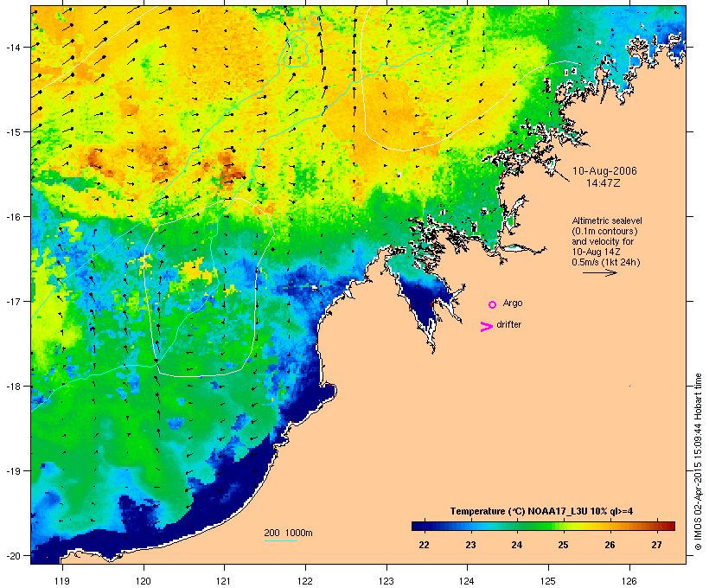Click the magenta Argo circle legend symbol

point(492,304)
